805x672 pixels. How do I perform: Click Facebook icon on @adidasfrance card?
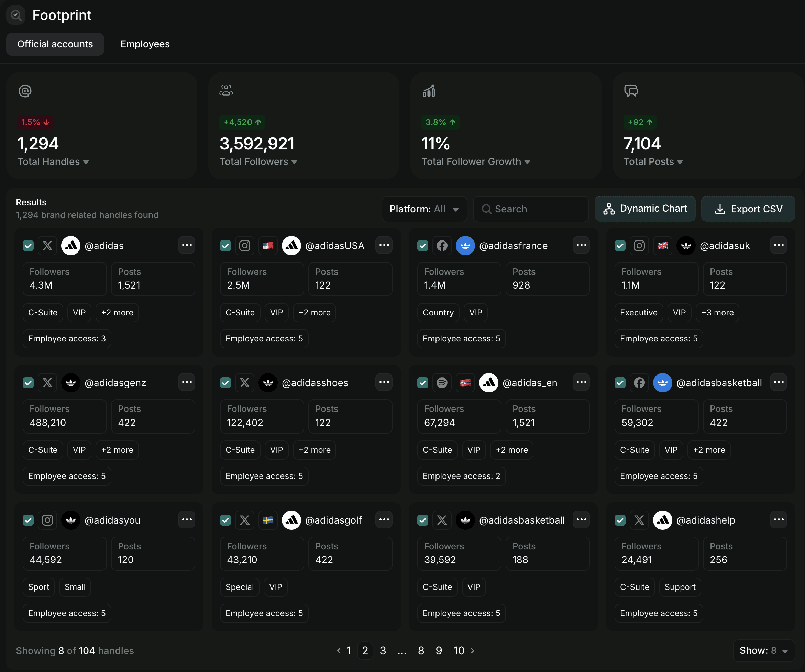442,246
